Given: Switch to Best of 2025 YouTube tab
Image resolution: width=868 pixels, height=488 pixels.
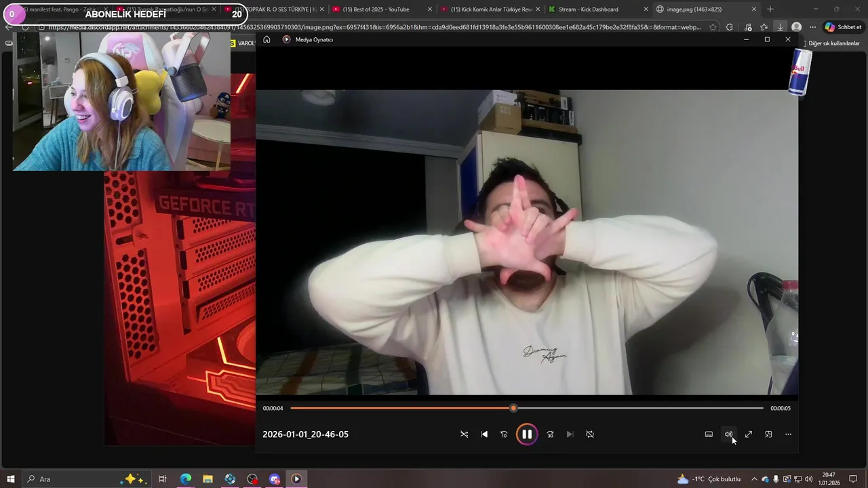Looking at the screenshot, I should pyautogui.click(x=382, y=9).
